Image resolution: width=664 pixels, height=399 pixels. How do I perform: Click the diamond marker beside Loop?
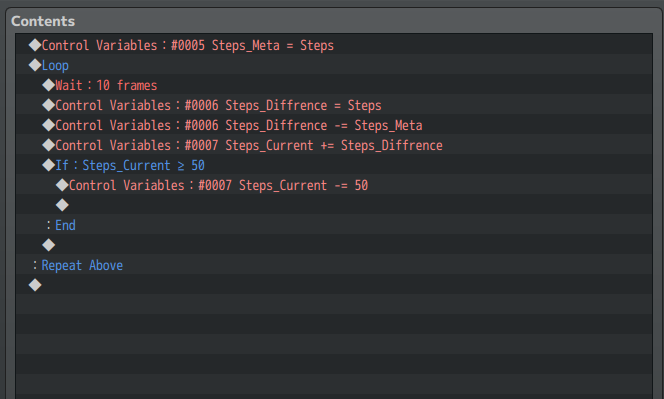35,65
